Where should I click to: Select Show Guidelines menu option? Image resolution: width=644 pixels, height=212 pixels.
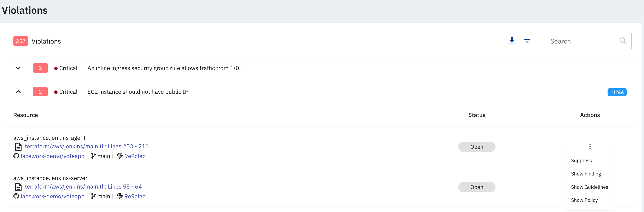tap(589, 187)
